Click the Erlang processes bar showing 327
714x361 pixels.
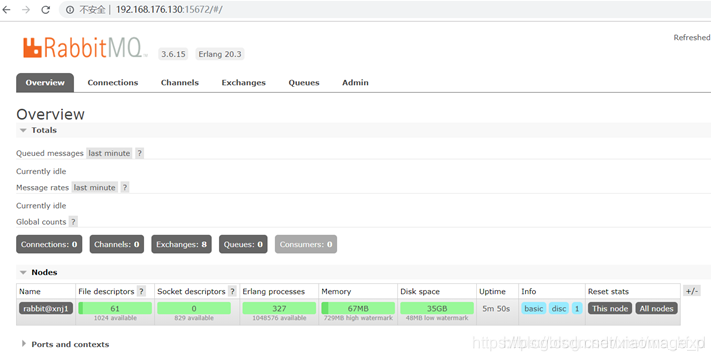[279, 308]
